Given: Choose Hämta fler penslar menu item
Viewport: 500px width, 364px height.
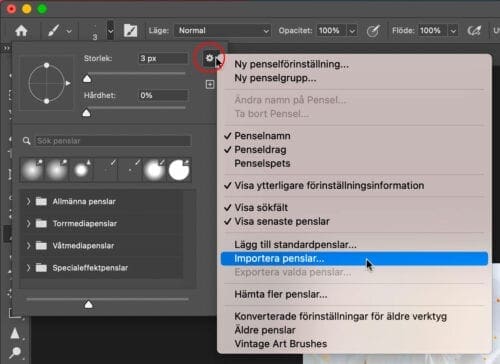Looking at the screenshot, I should [x=354, y=294].
